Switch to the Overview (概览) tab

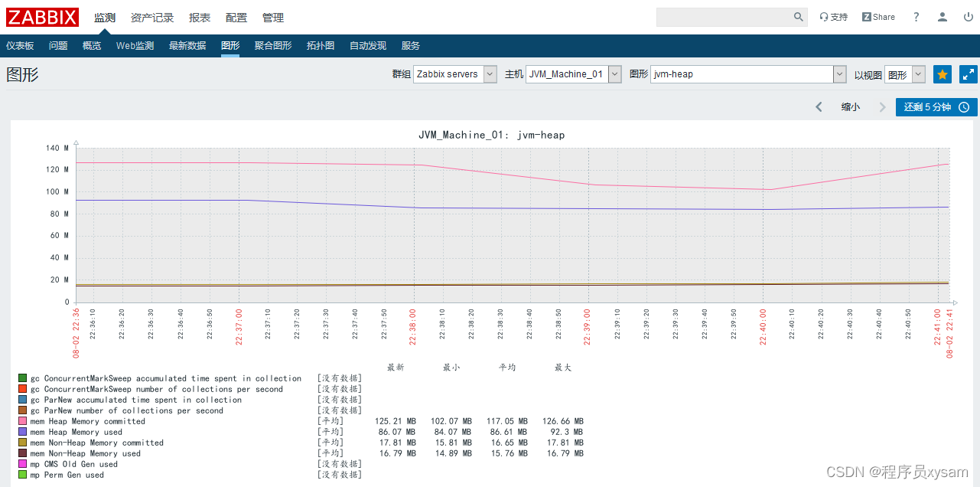pos(92,46)
